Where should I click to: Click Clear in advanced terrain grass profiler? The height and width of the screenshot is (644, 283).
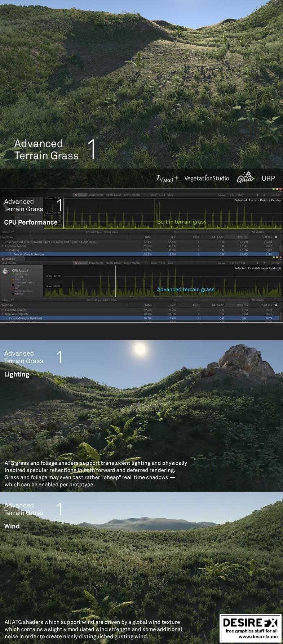coord(154,263)
